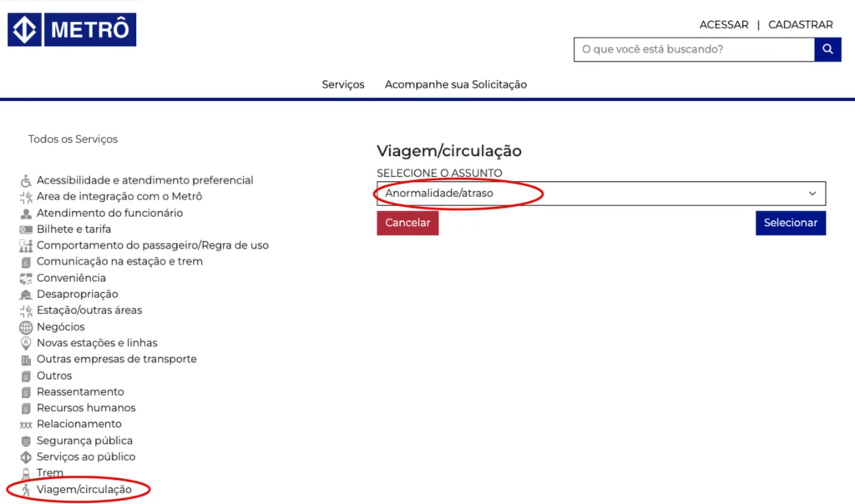855x504 pixels.
Task: Click the globe icon beside Negócios
Action: click(x=26, y=327)
